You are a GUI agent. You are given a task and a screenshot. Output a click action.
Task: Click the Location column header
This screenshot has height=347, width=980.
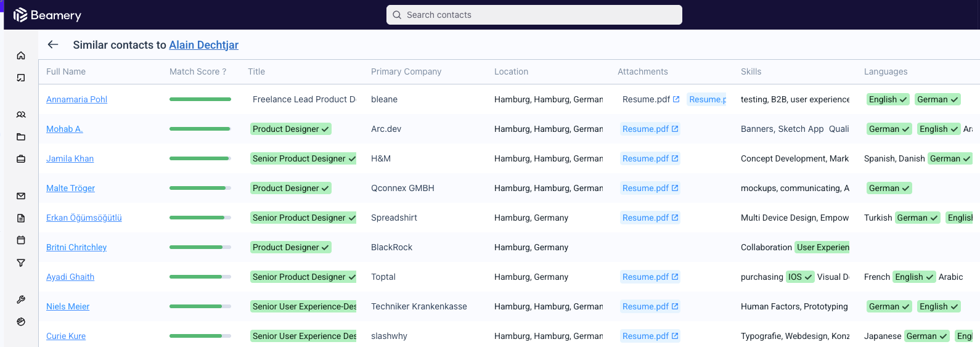(511, 71)
